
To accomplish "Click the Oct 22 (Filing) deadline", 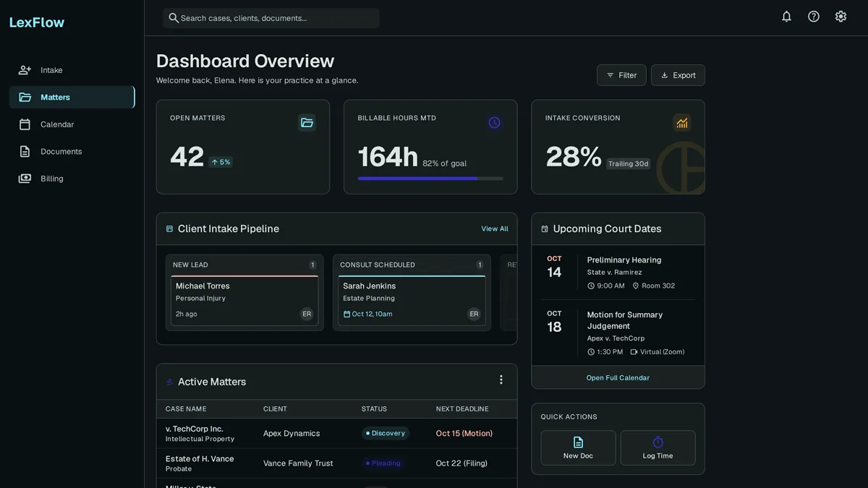I will click(x=461, y=463).
